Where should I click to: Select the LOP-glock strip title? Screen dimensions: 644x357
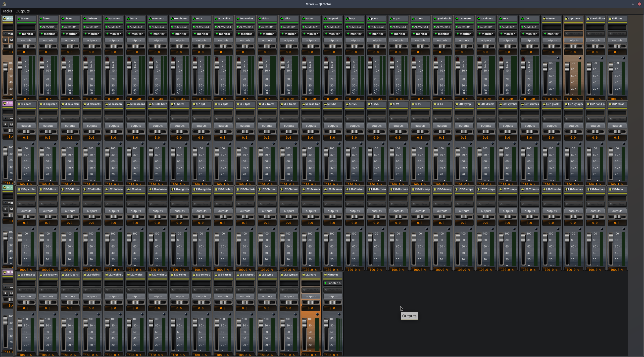coord(551,104)
